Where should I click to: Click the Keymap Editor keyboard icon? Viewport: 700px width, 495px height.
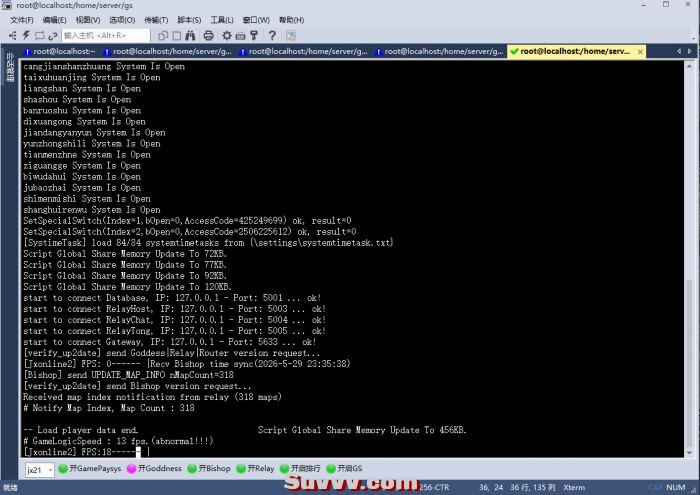tap(240, 35)
